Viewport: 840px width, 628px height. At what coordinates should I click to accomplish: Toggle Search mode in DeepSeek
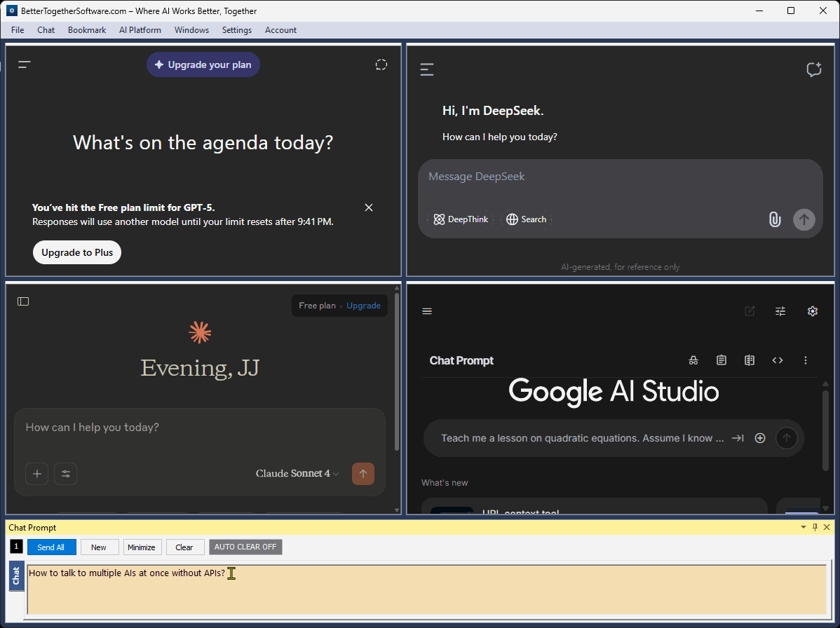[526, 219]
